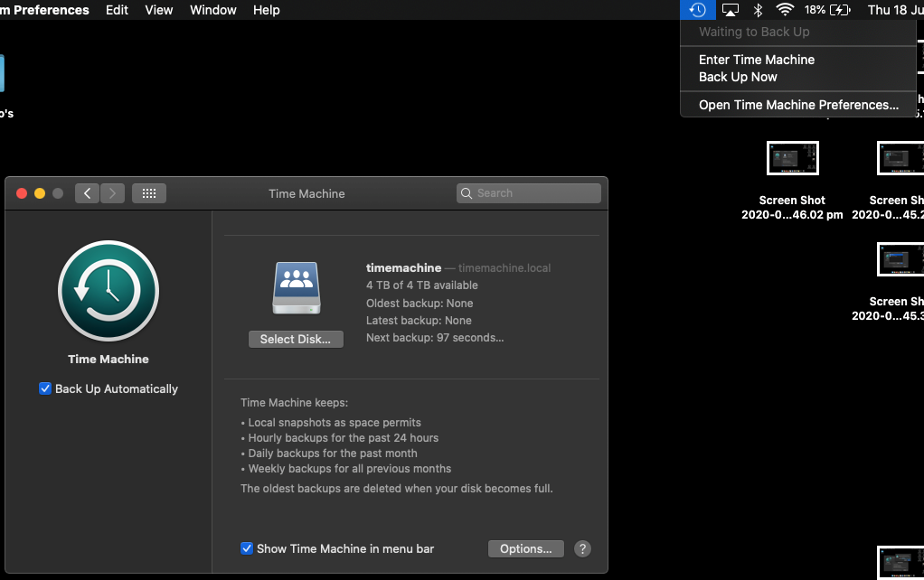Select Screen Shot 46.02 pm desktop thumbnail
The height and width of the screenshot is (580, 924).
click(x=793, y=158)
